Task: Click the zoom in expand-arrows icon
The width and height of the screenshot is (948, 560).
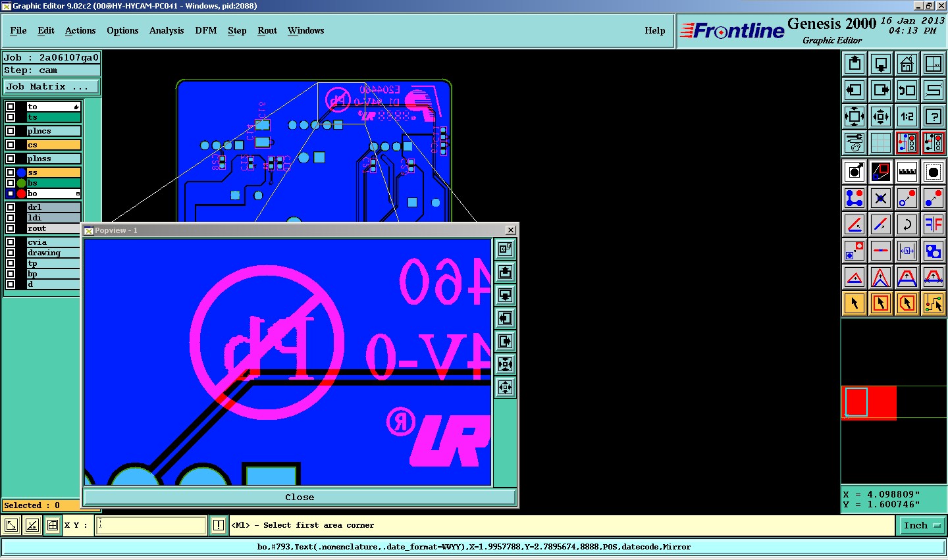Action: pos(855,116)
